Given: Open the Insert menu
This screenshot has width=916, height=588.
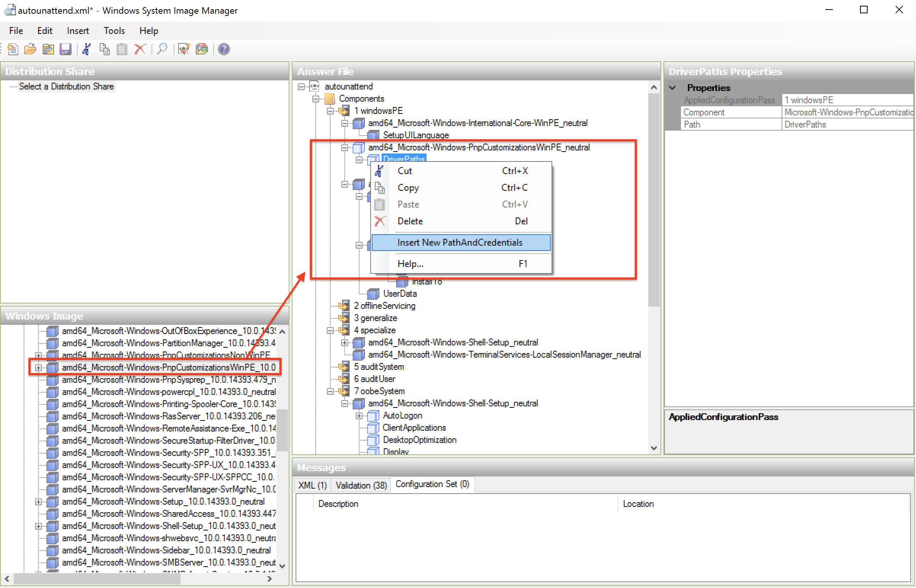Looking at the screenshot, I should pos(78,30).
